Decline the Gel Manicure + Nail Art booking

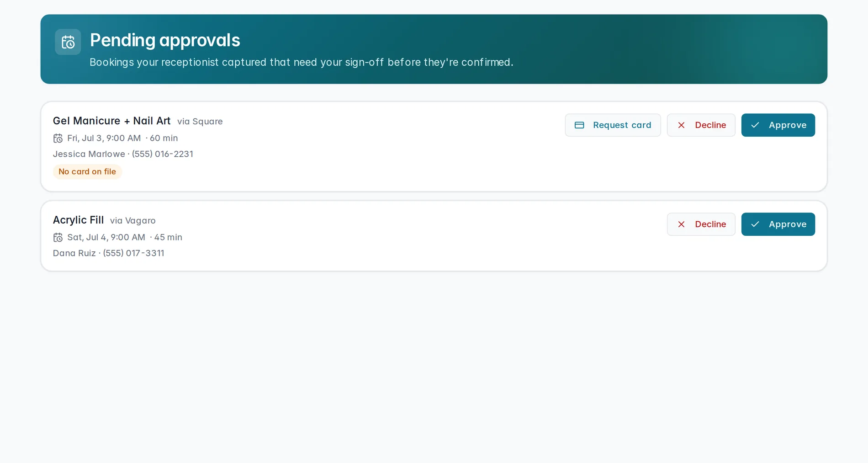(701, 125)
